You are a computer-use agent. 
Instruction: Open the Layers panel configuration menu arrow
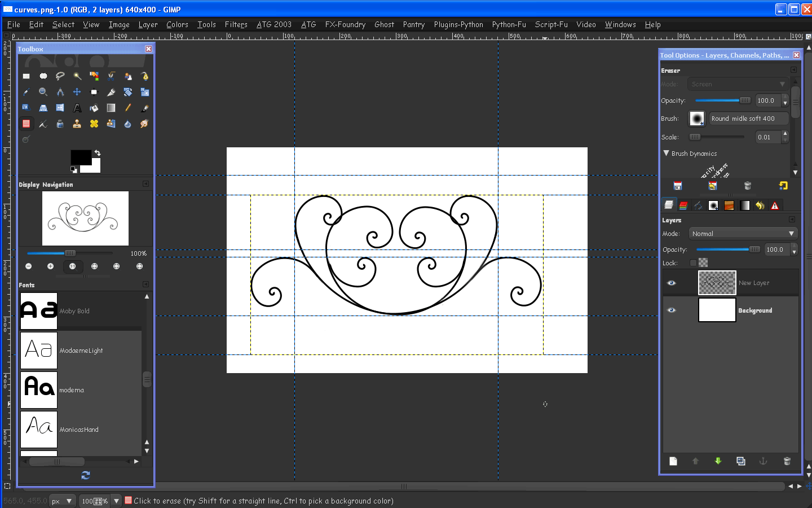(x=792, y=219)
